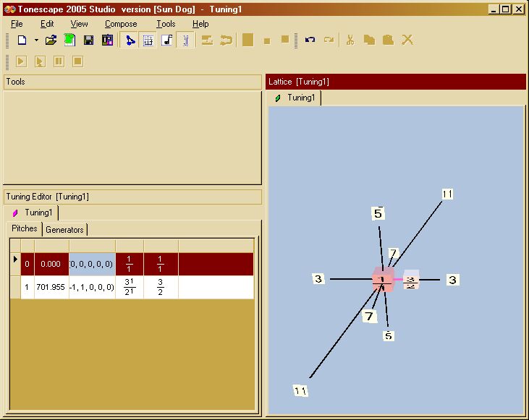The width and height of the screenshot is (529, 420).
Task: Click the 701.955 cents cell
Action: pos(51,287)
